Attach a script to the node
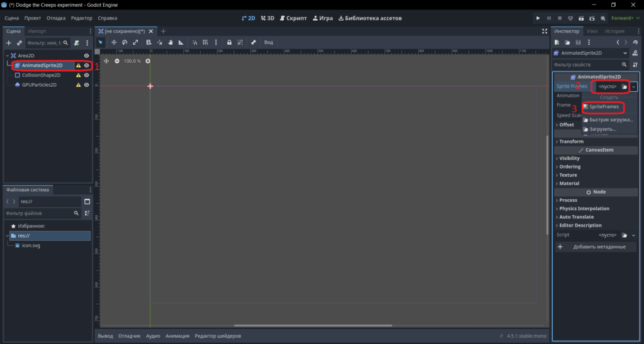 click(76, 43)
